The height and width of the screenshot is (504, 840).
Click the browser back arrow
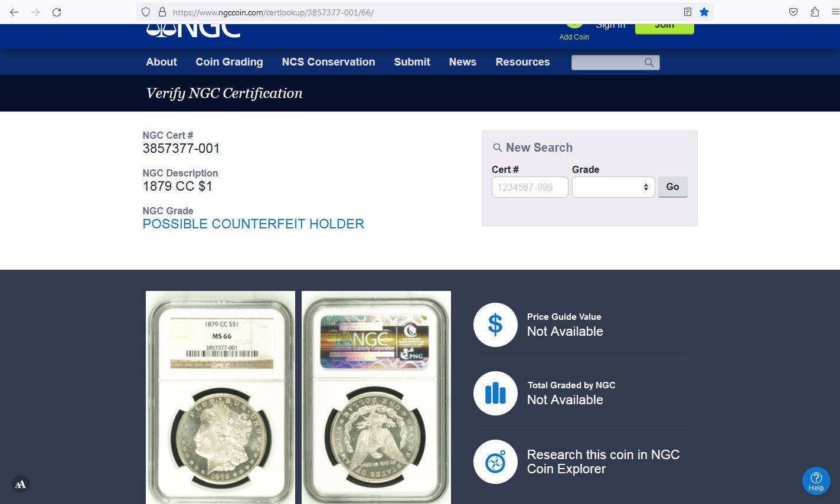click(14, 12)
